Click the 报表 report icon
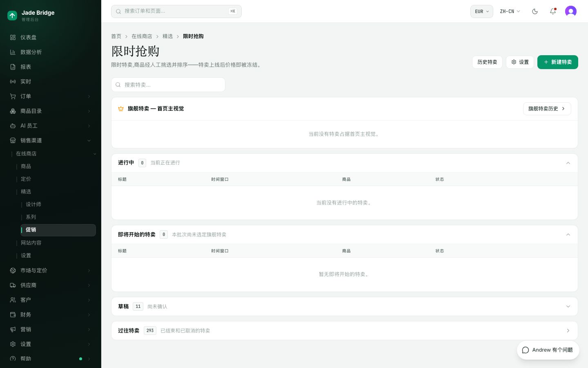The image size is (588, 368). click(13, 67)
